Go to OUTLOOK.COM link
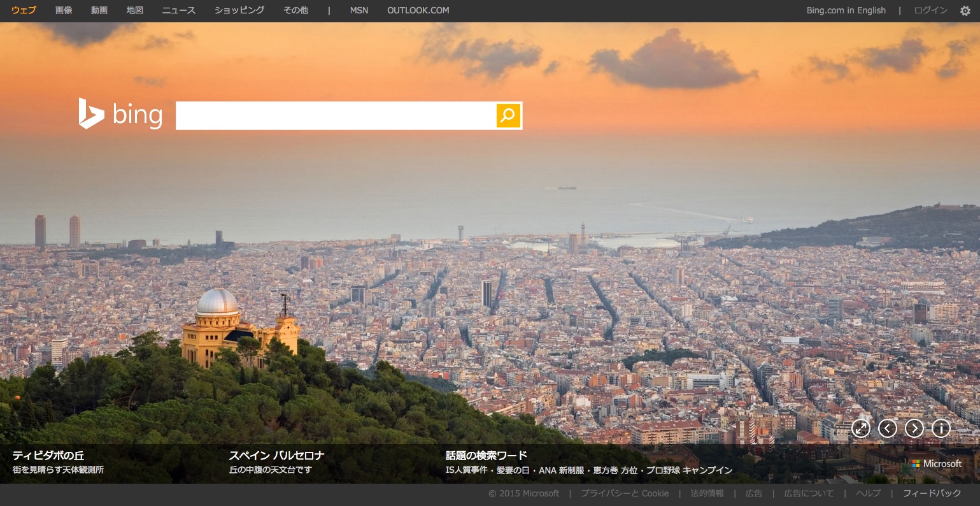Viewport: 980px width, 506px height. (x=418, y=10)
